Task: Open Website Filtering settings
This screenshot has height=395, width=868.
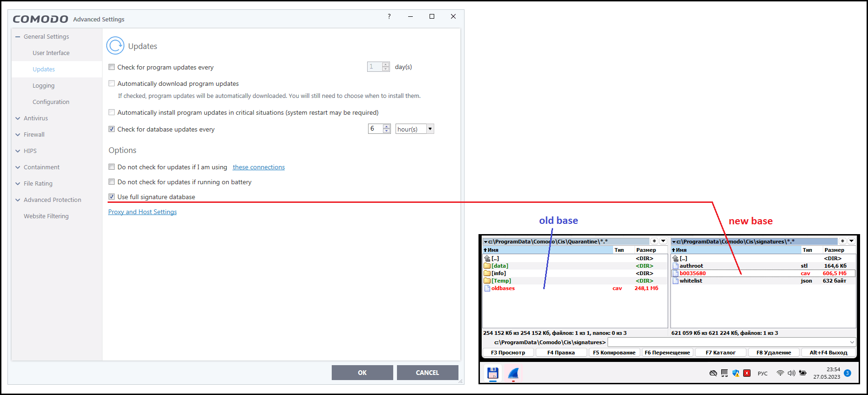Action: (46, 216)
